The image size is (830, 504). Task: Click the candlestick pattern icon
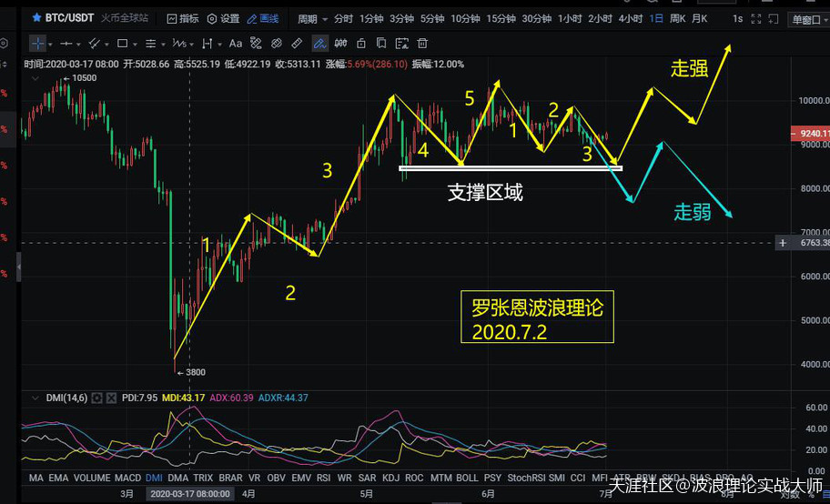341,44
